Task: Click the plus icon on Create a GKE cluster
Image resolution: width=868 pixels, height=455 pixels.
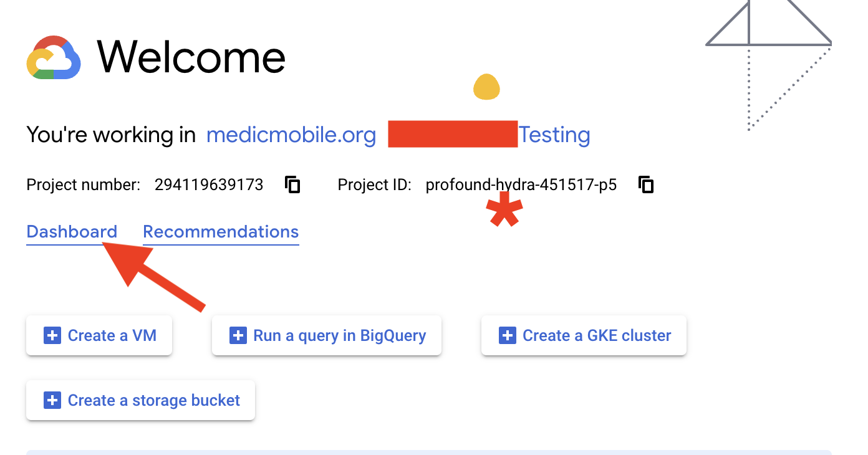Action: [508, 335]
